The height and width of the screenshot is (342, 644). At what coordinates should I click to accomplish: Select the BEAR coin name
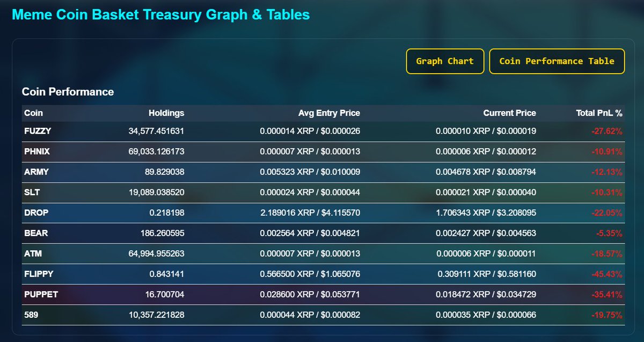coord(36,233)
